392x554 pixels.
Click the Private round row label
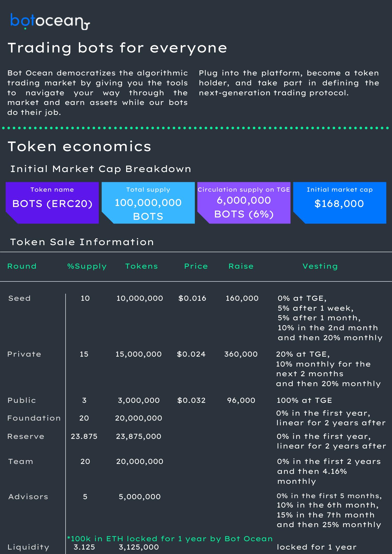coord(24,354)
